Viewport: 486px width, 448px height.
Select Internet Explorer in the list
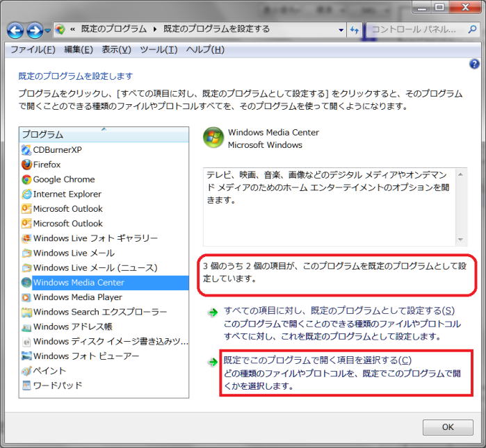pyautogui.click(x=104, y=194)
